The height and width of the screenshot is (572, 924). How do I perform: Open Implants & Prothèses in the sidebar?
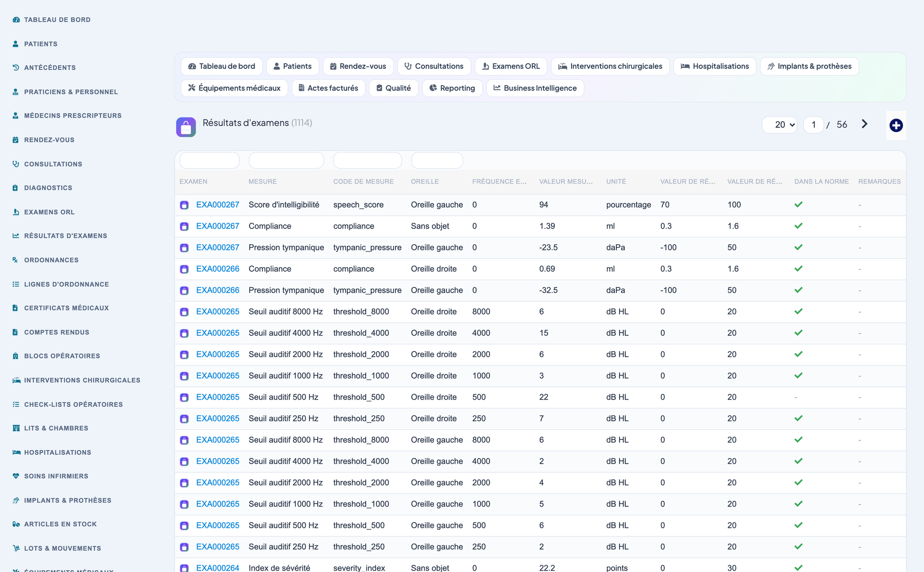tap(62, 500)
